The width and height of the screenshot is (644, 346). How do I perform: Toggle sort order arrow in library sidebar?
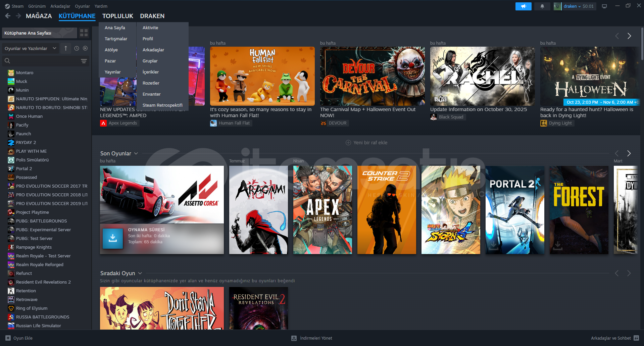tap(66, 48)
